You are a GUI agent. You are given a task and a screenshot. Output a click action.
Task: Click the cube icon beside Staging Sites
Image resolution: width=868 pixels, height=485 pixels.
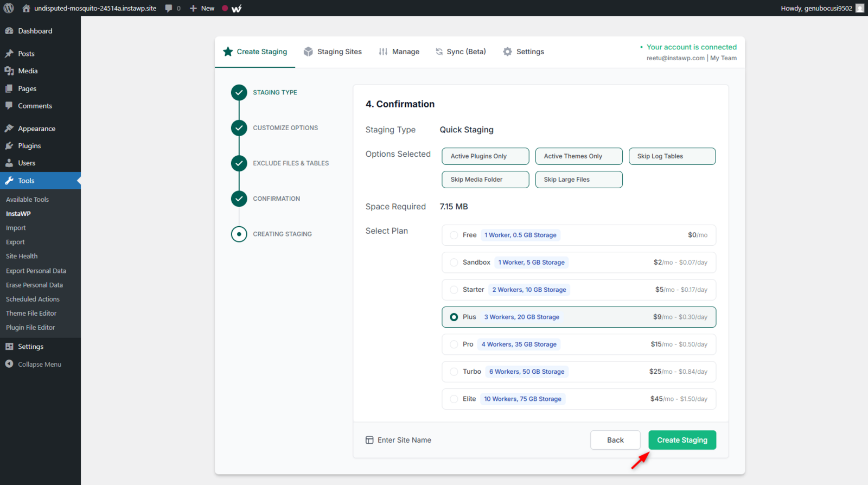[x=308, y=52]
